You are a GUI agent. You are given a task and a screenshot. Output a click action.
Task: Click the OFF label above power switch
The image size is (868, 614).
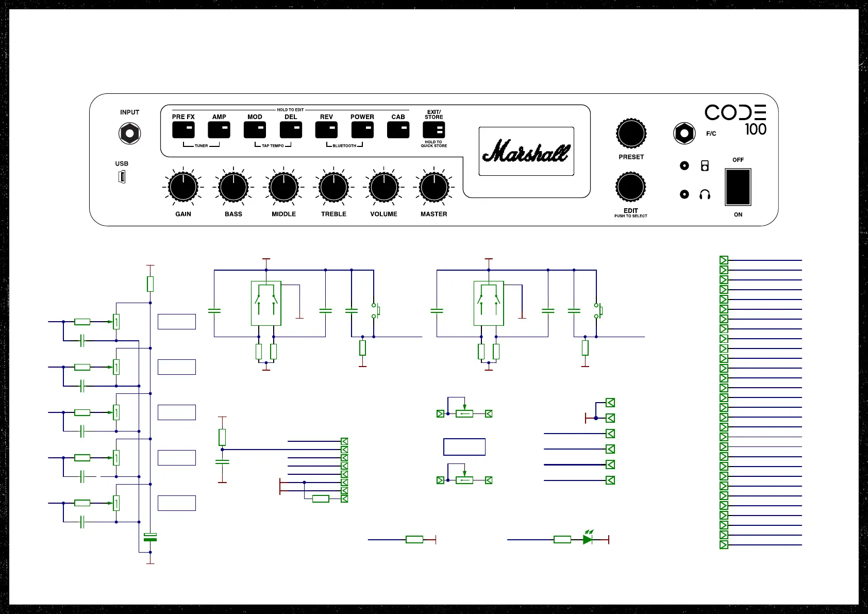(738, 160)
